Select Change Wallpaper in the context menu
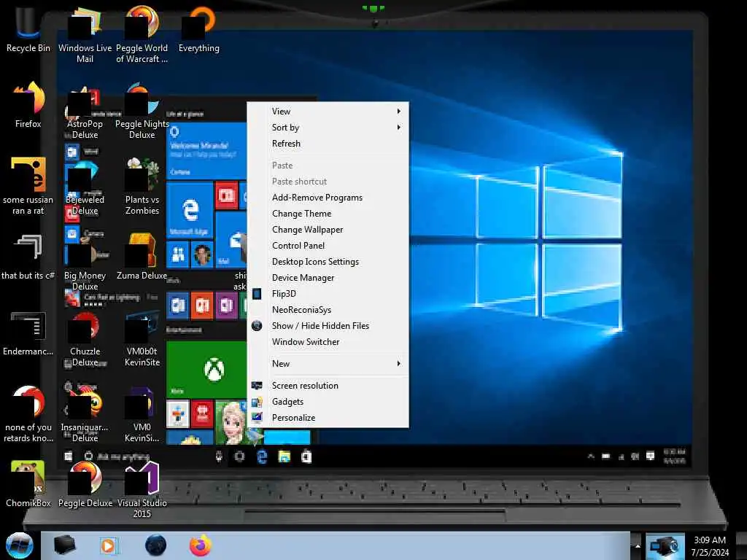 pos(328,230)
